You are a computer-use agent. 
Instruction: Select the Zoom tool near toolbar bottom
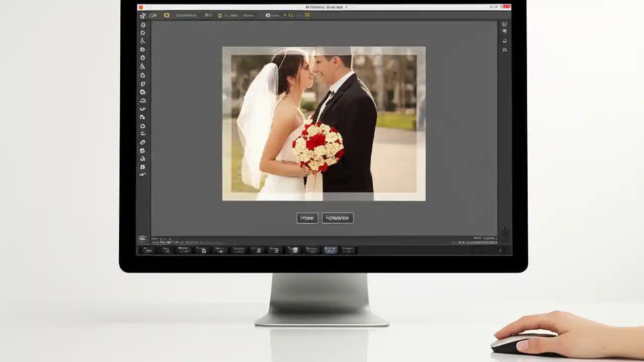click(x=143, y=175)
